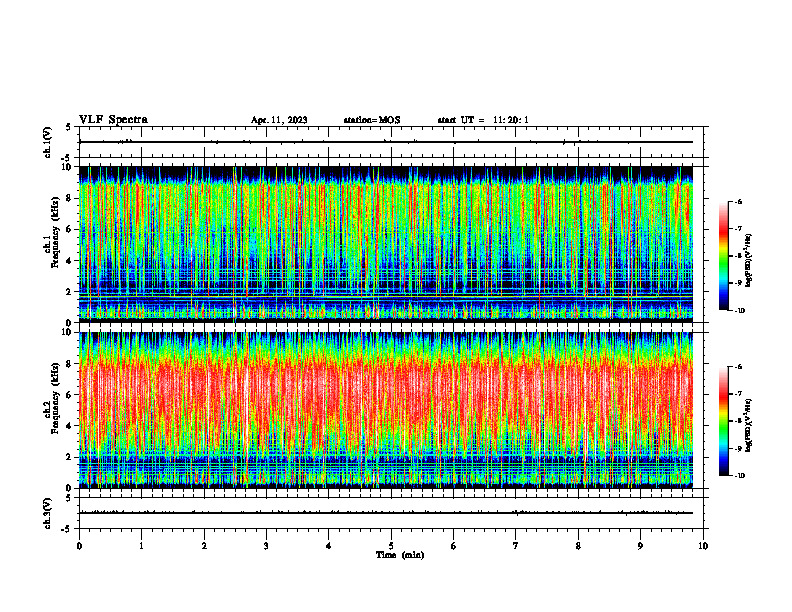Click inside the ch.2 spectrogram panel
This screenshot has height=612, width=792.
[x=386, y=410]
